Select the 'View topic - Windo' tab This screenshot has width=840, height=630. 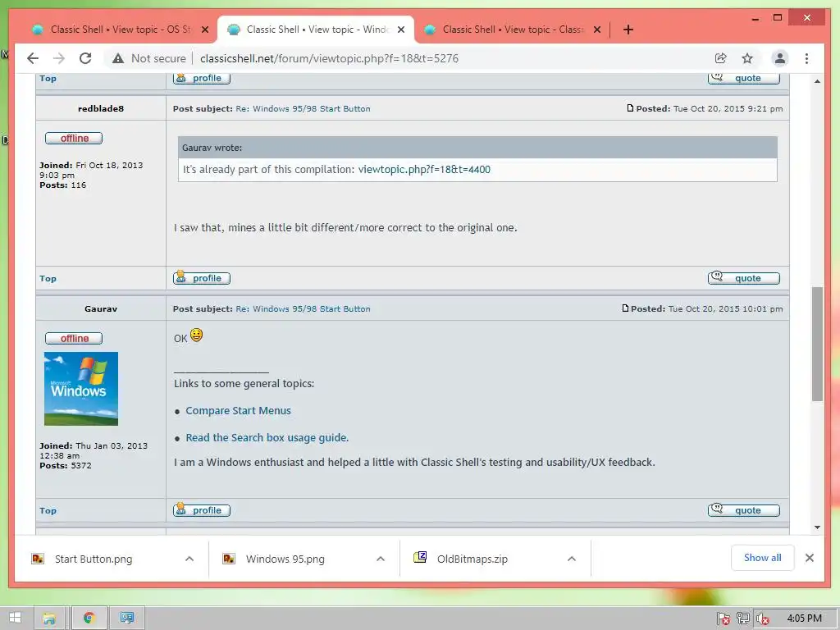click(316, 30)
